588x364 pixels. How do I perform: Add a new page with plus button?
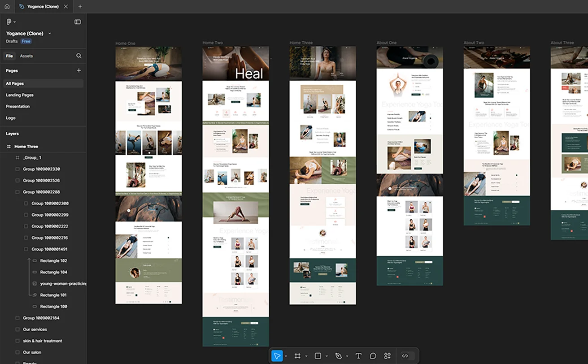[x=79, y=70]
